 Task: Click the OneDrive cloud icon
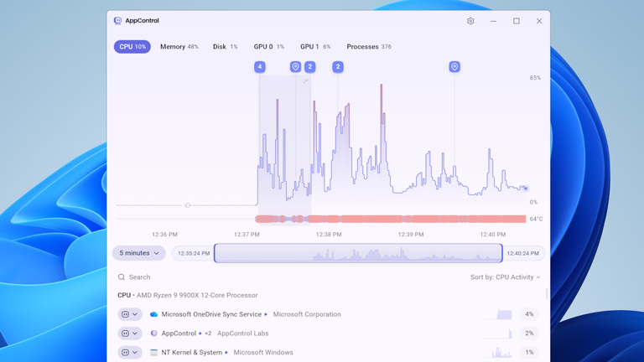click(153, 314)
